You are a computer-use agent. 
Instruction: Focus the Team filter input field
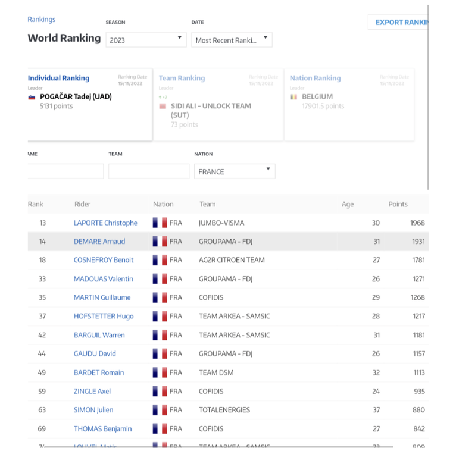pyautogui.click(x=149, y=171)
